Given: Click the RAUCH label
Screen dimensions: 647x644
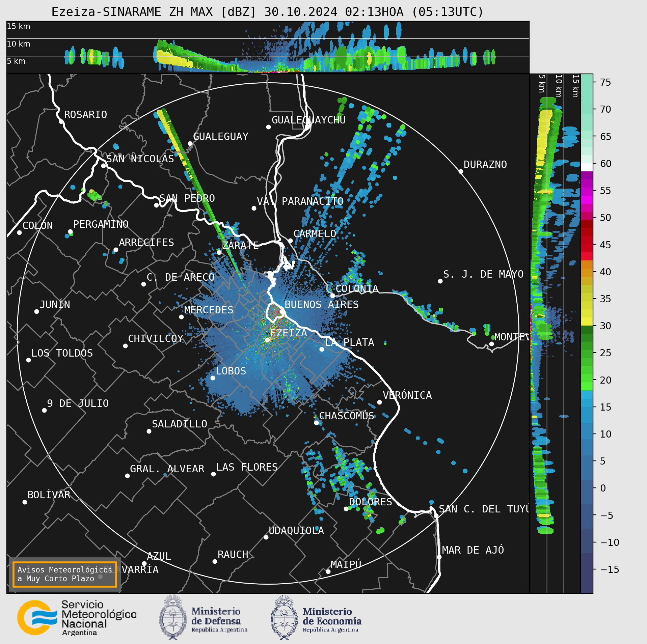Looking at the screenshot, I should tap(233, 555).
